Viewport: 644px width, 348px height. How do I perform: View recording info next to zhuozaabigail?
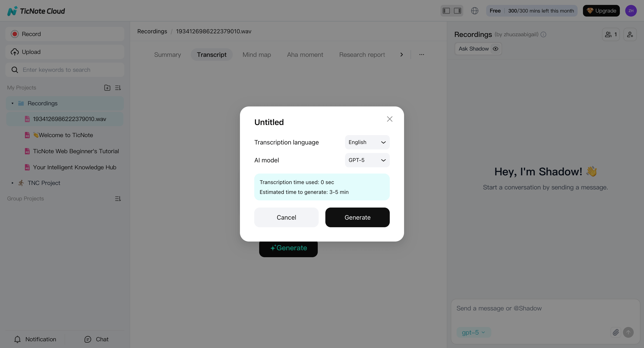click(x=544, y=34)
